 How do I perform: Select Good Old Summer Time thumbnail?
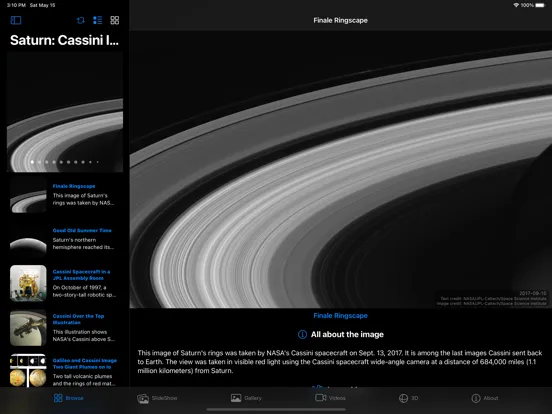pyautogui.click(x=28, y=239)
